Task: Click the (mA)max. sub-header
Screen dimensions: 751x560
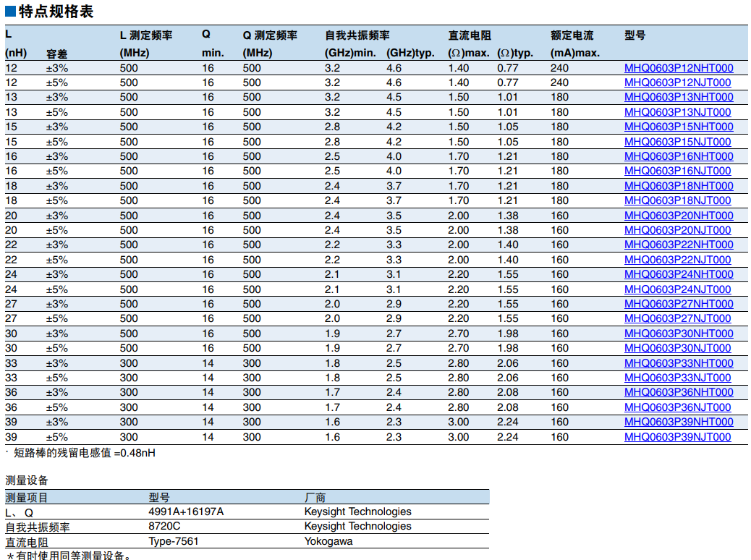Action: coord(575,53)
